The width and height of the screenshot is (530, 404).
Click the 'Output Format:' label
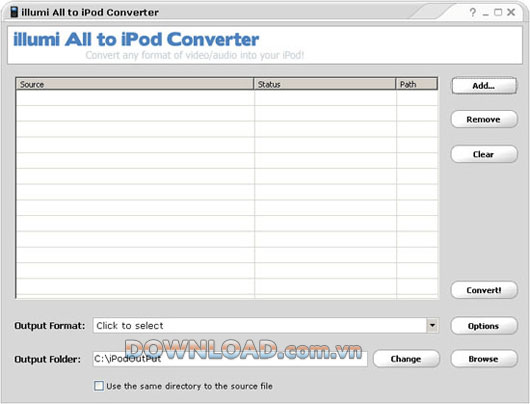coord(50,326)
